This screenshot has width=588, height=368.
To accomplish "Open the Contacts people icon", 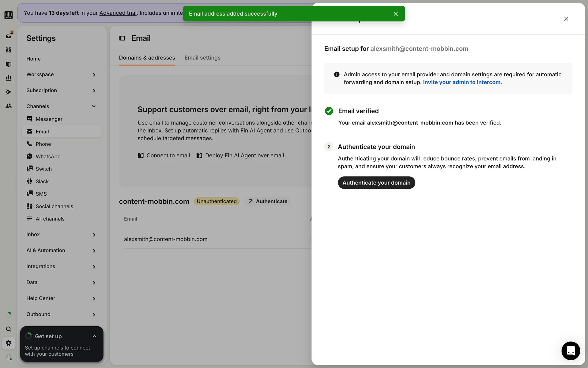I will pyautogui.click(x=9, y=106).
